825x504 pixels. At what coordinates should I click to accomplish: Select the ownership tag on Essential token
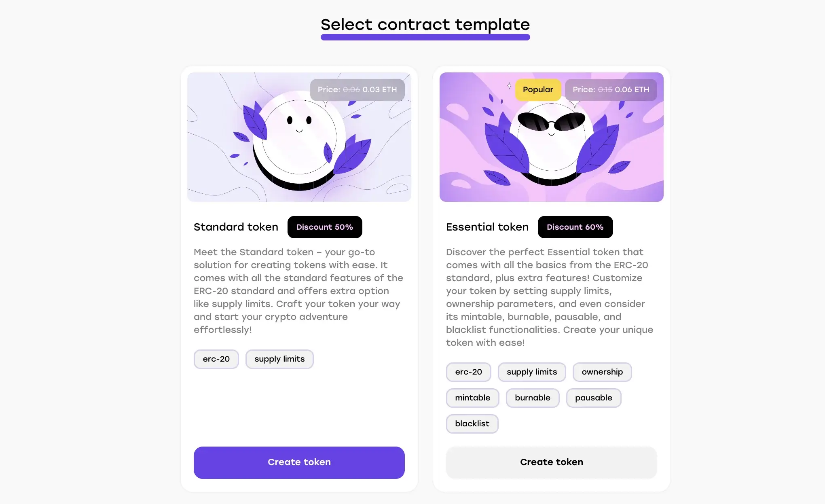(x=602, y=371)
